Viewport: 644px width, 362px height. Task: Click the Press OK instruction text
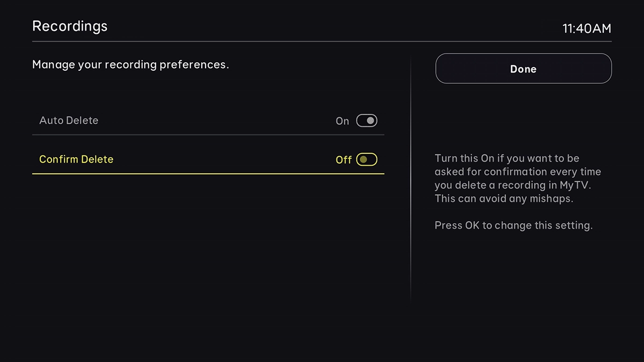[x=514, y=225]
